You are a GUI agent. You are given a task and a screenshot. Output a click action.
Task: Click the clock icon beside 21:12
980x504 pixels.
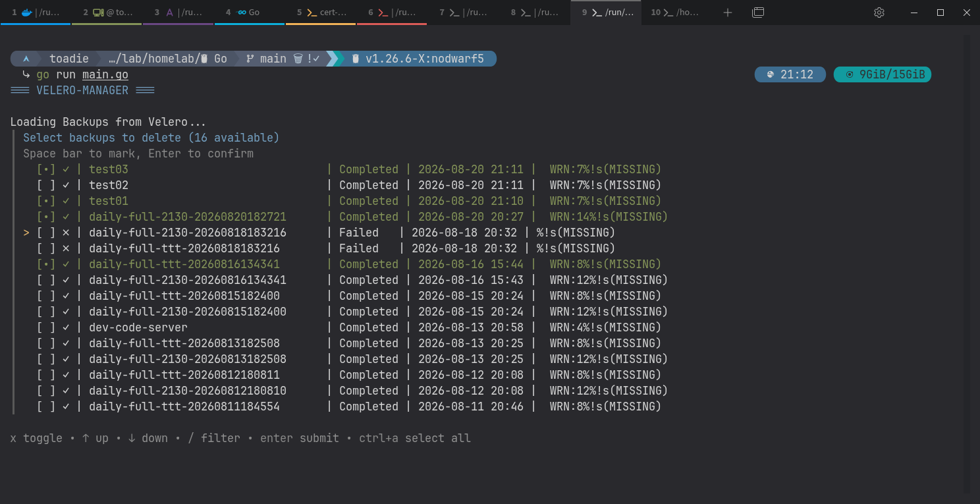[770, 74]
